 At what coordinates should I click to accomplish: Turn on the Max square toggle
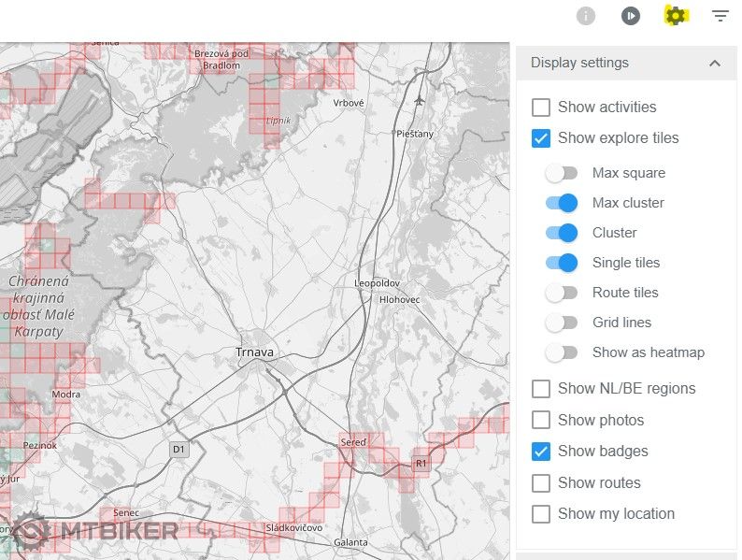[562, 173]
